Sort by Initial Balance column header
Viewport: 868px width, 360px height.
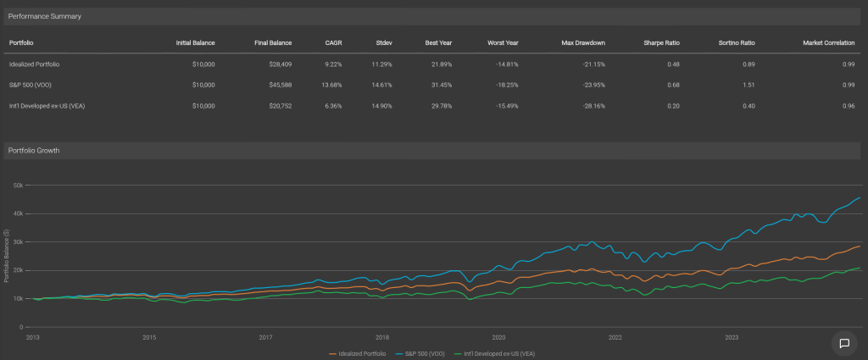click(x=195, y=42)
